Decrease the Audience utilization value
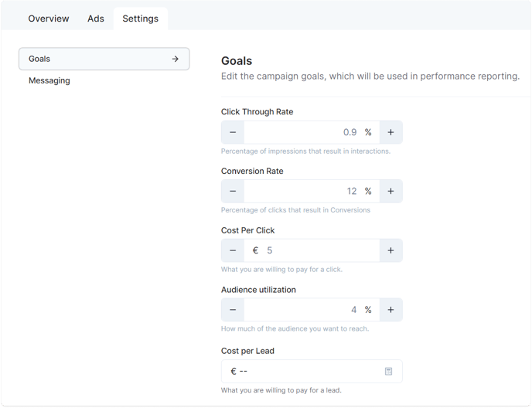This screenshot has height=408, width=532. click(233, 310)
